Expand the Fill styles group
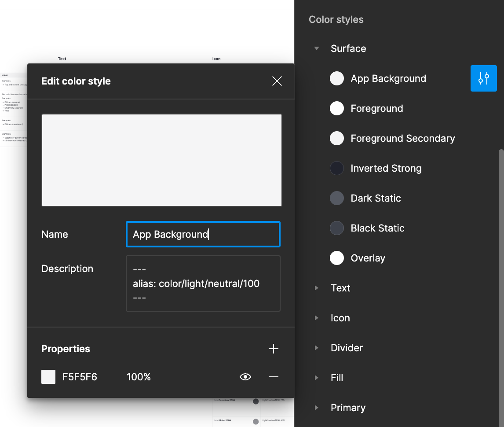Screen dimensions: 504x427 [x=317, y=378]
